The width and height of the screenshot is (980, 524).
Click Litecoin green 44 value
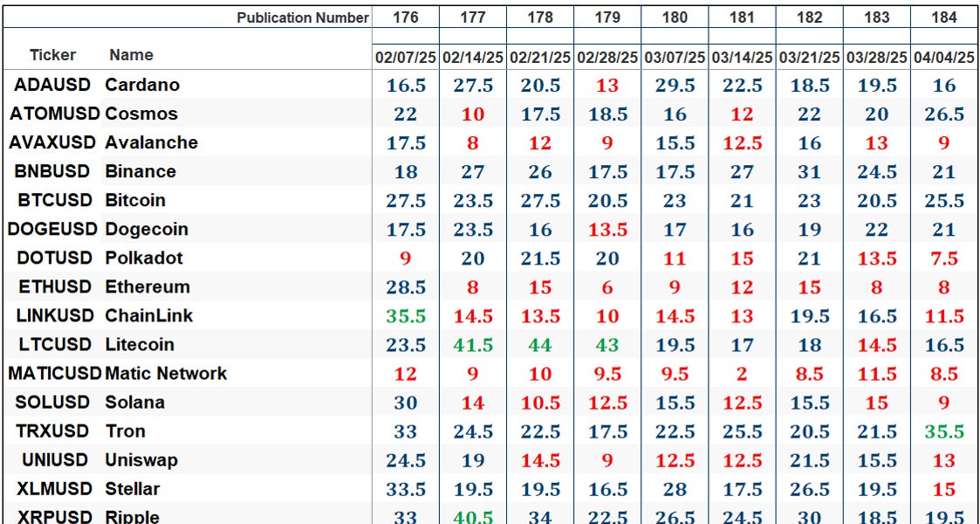(x=540, y=345)
